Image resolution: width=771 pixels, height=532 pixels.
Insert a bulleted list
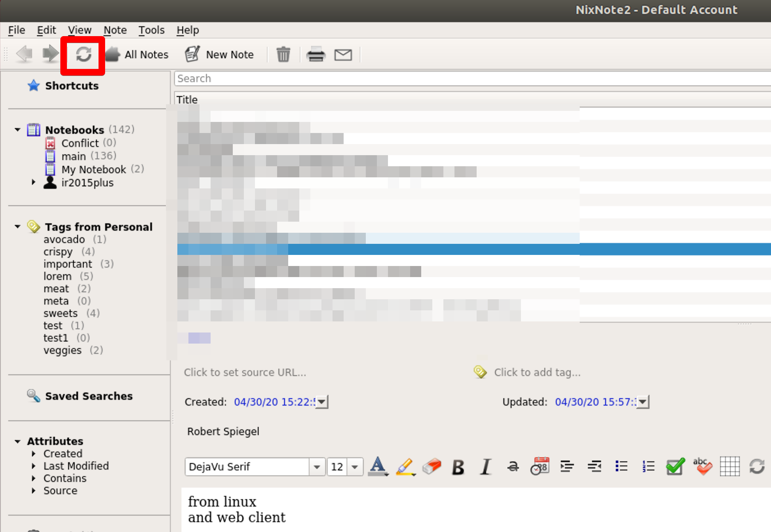point(621,466)
